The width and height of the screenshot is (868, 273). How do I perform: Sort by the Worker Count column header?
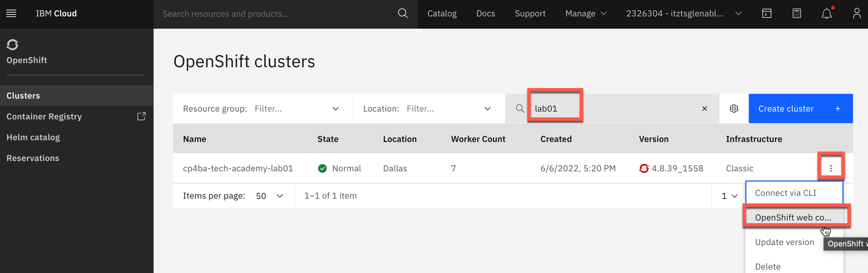click(478, 139)
